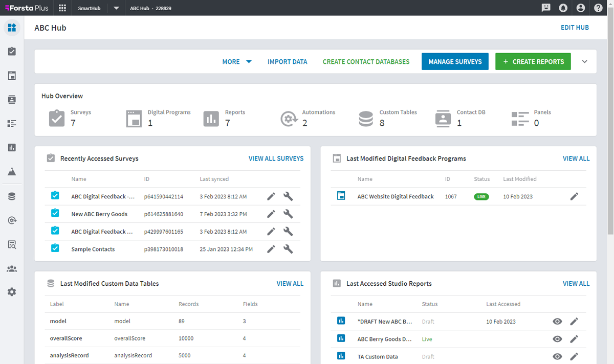Open the users group icon in sidebar
Viewport: 614px width, 364px height.
tap(12, 268)
